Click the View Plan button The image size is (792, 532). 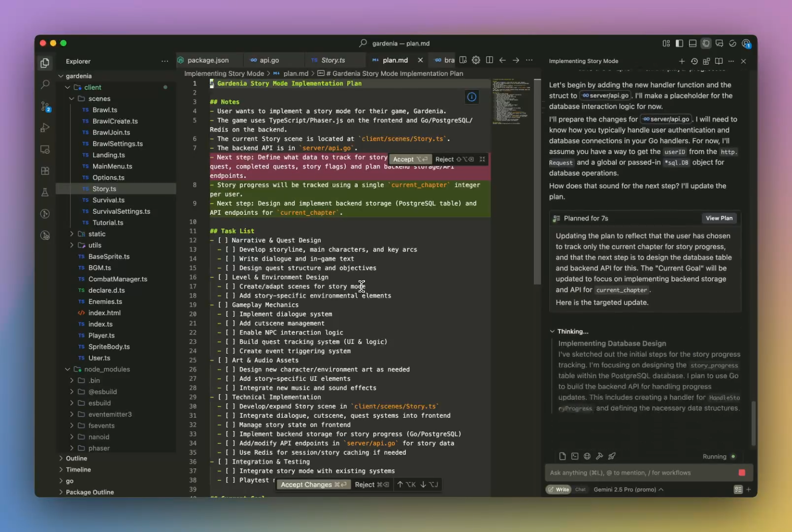click(719, 218)
